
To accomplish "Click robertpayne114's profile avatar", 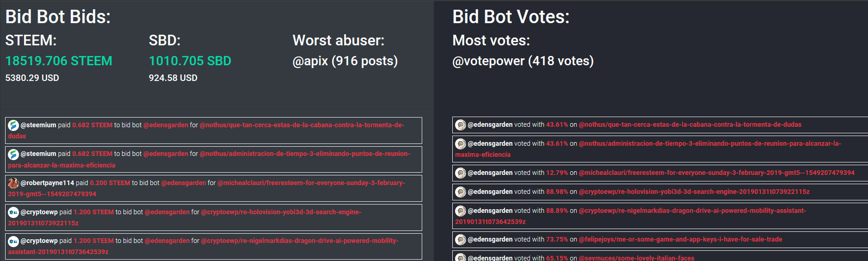I will click(x=13, y=183).
